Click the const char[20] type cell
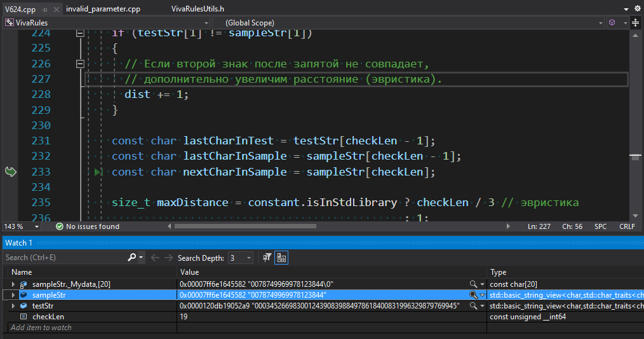The image size is (644, 339). click(x=513, y=284)
